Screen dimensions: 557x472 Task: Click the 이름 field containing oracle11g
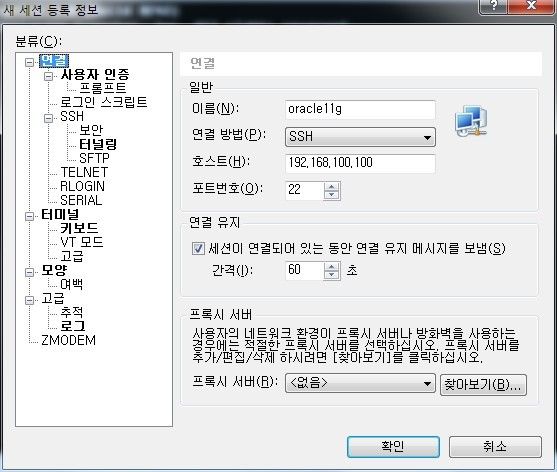[x=360, y=109]
